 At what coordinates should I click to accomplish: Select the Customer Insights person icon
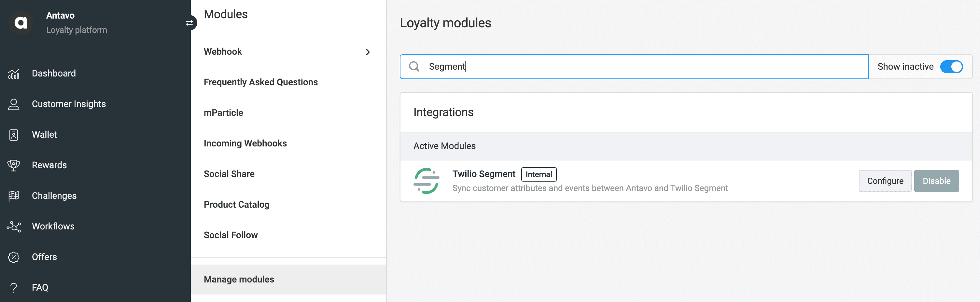pos(14,103)
